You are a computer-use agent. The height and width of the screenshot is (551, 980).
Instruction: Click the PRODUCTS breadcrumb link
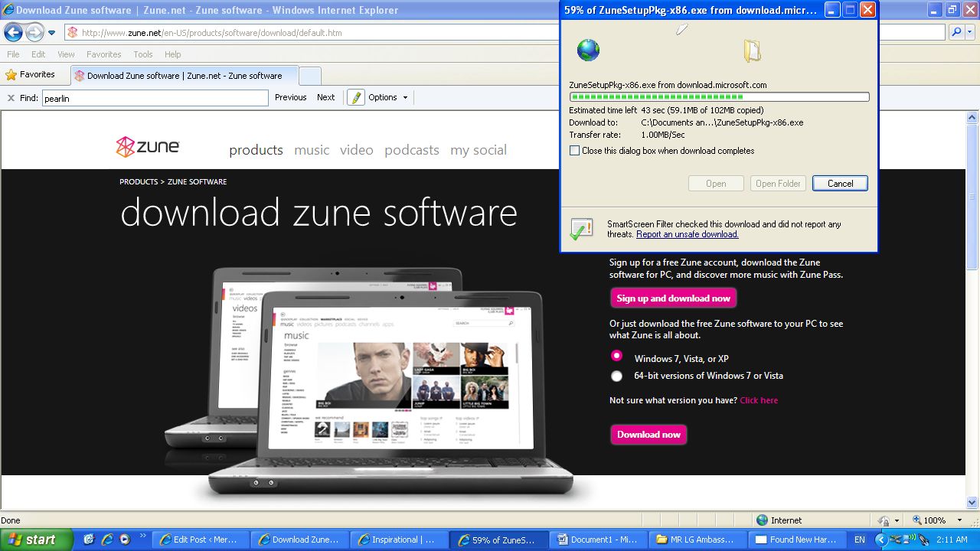[x=139, y=182]
